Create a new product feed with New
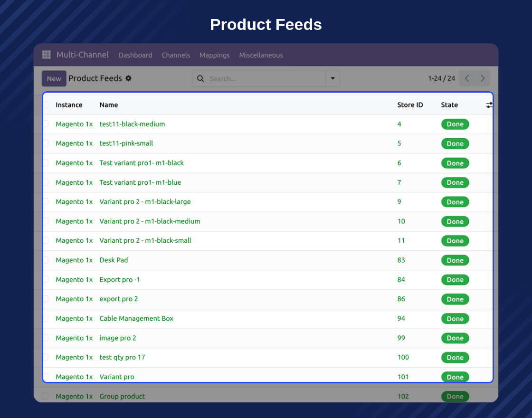This screenshot has height=418, width=532. coord(54,79)
